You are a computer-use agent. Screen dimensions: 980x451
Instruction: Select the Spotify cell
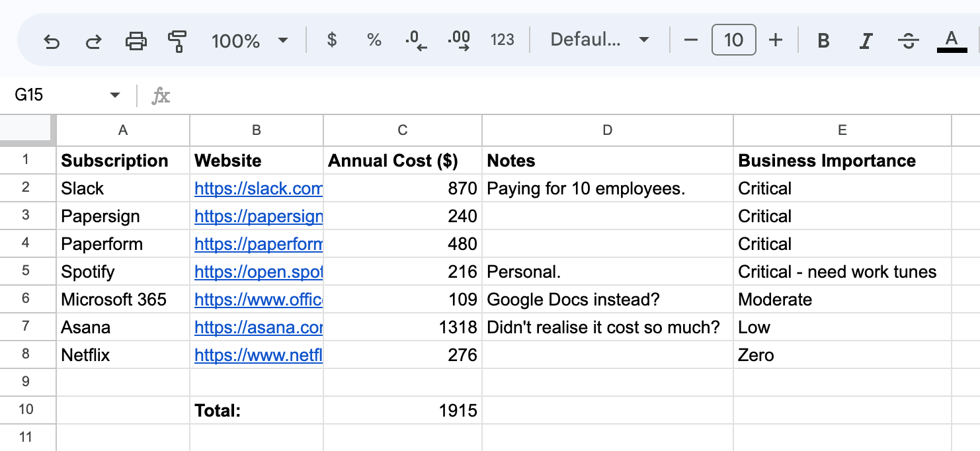(123, 272)
